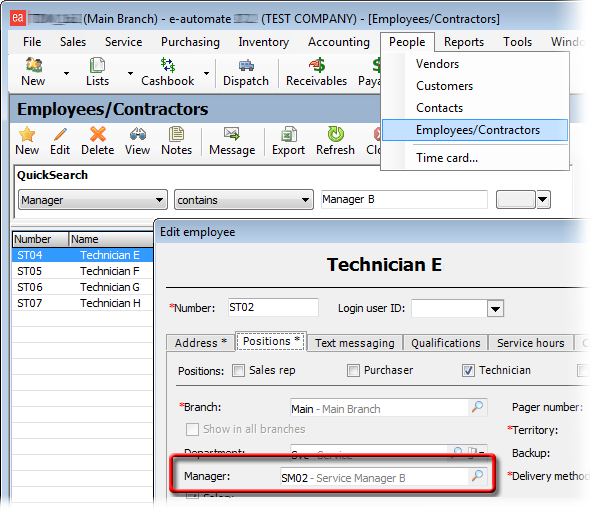Uncheck the Technician checkbox
This screenshot has height=517, width=594.
tap(468, 370)
